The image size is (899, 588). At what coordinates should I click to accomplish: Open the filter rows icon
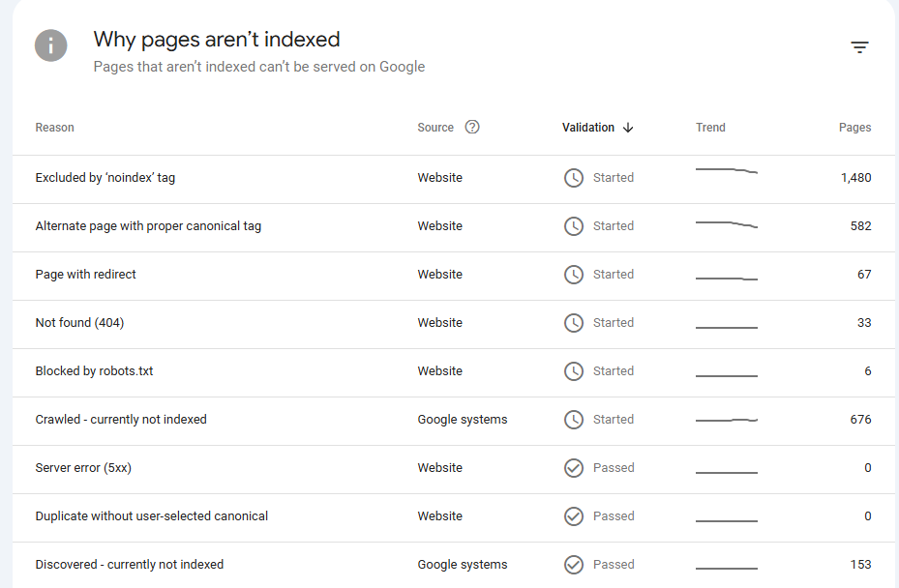pos(859,47)
